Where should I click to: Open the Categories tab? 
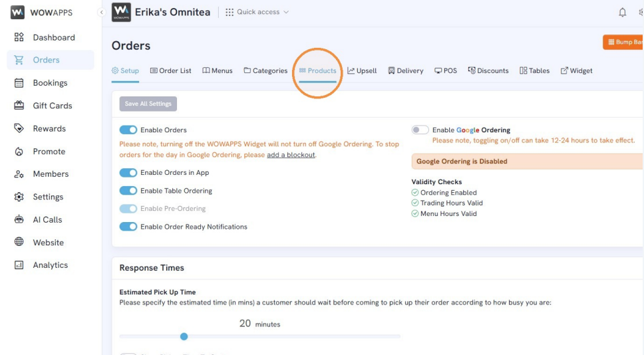(x=265, y=70)
